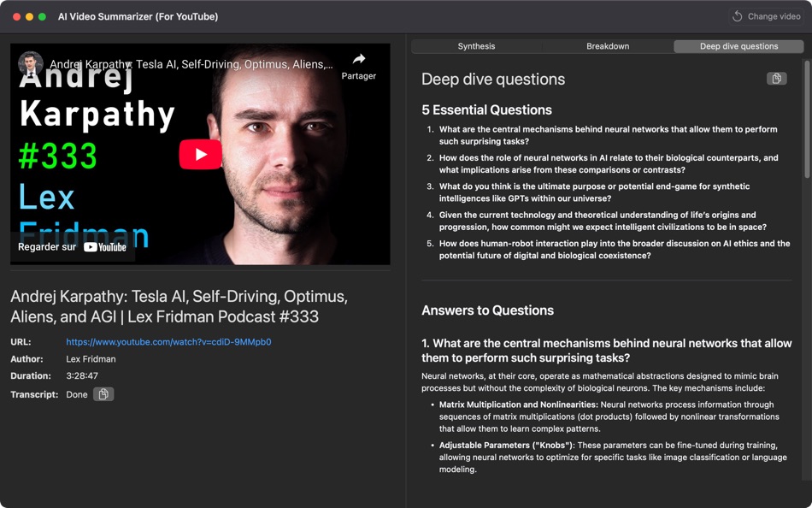Click the Adjustable Parameters Knobs bullet

pyautogui.click(x=613, y=458)
